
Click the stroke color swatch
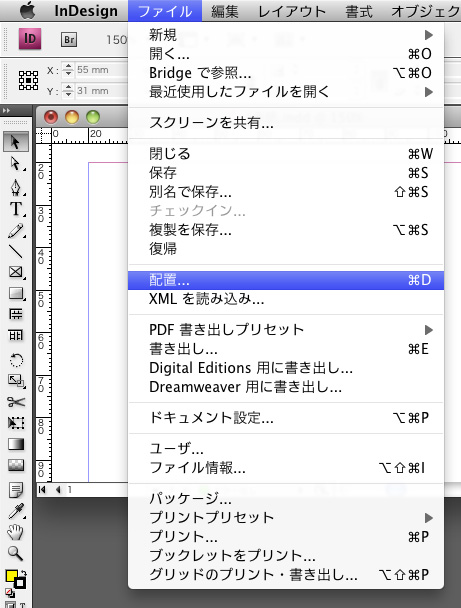20,583
